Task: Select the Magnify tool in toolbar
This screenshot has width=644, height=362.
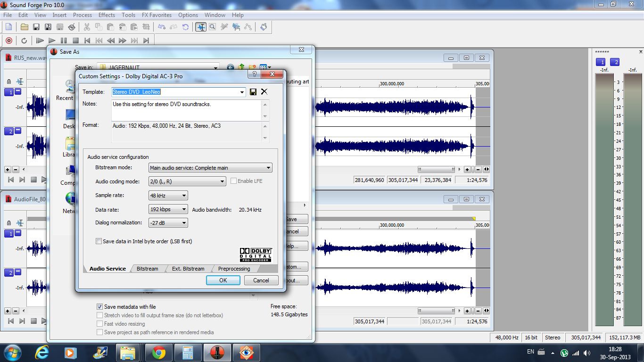Action: pos(213,27)
